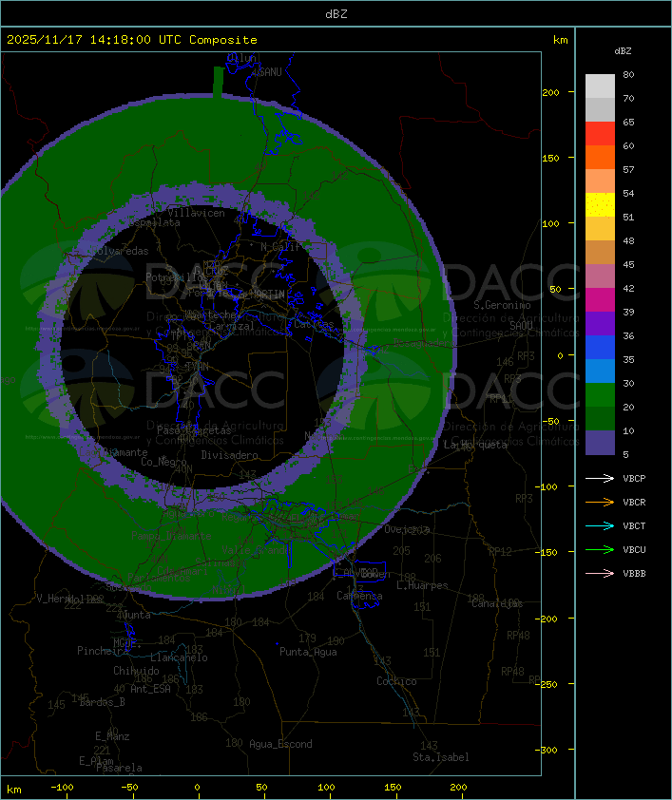Click the Carmensa place label
This screenshot has height=800, width=672.
(x=359, y=596)
